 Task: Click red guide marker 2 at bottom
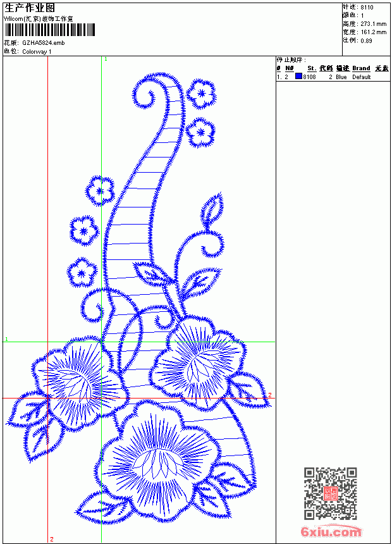pos(52,539)
